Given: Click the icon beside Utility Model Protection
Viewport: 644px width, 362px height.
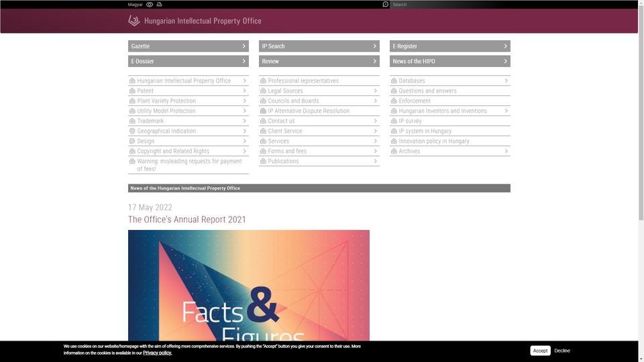Looking at the screenshot, I should (132, 111).
